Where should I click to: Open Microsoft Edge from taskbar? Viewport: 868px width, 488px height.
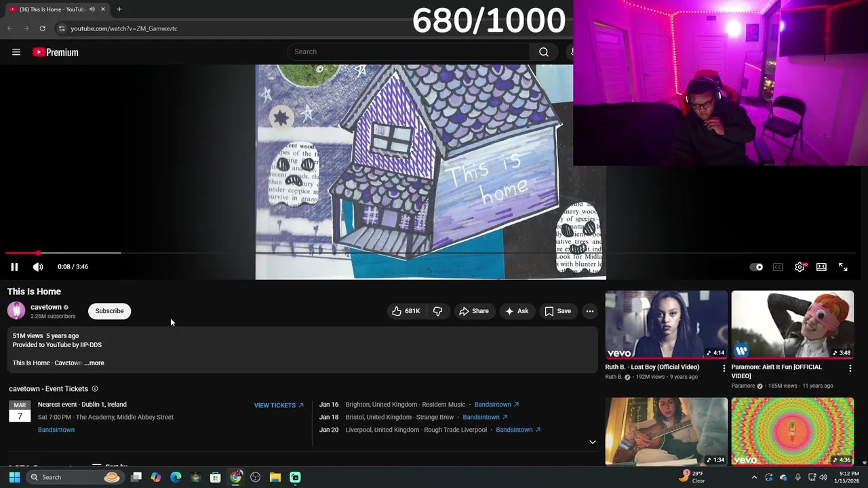click(176, 477)
